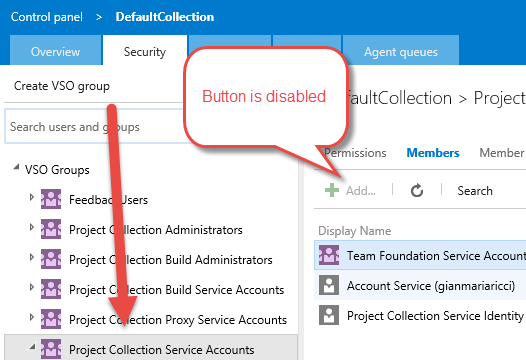526x360 pixels.
Task: Click the Project Collection Administrators group icon
Action: point(51,229)
